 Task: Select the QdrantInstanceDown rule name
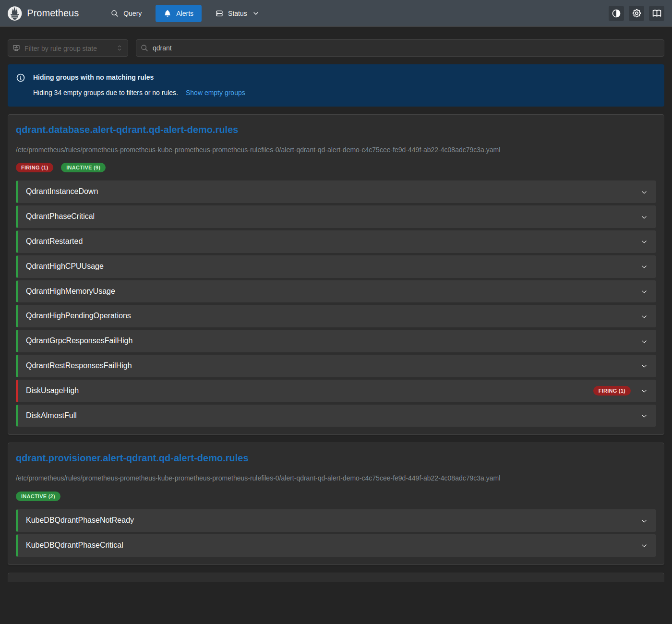pos(62,192)
